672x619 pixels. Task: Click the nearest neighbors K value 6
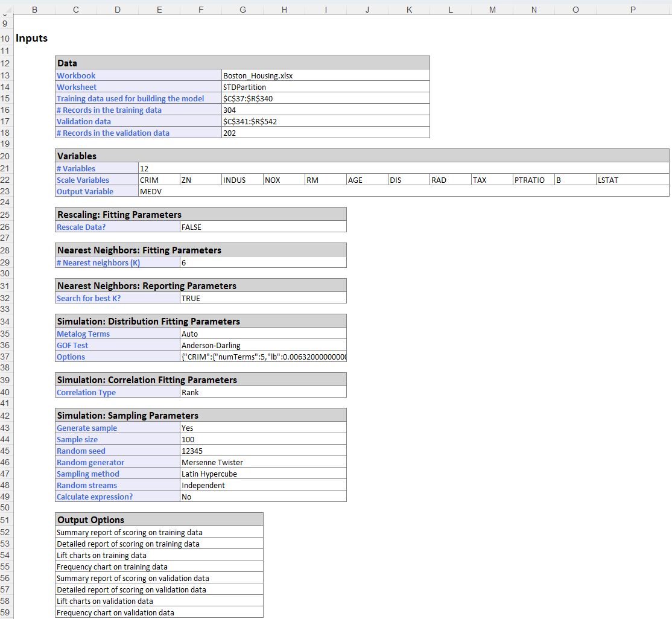(x=263, y=262)
